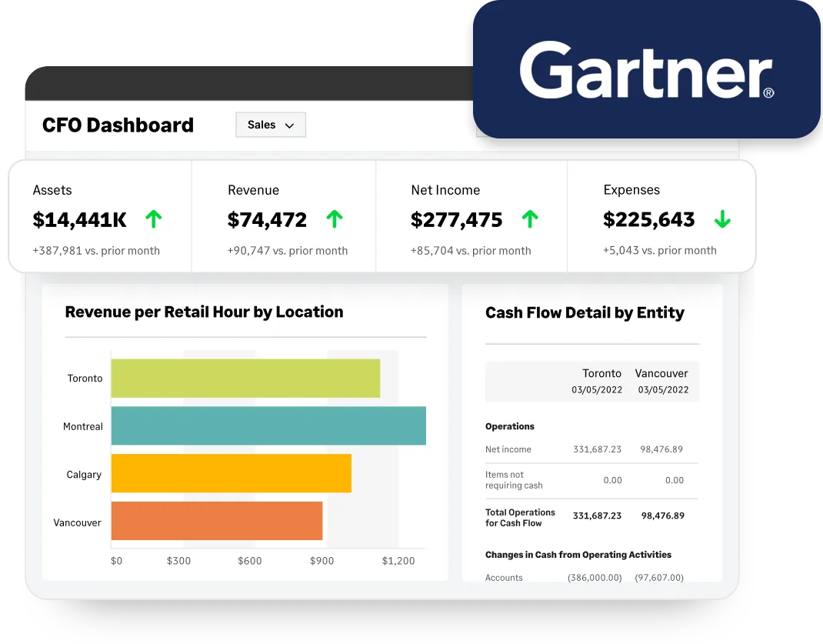Click the Net Income card label

coord(445,190)
